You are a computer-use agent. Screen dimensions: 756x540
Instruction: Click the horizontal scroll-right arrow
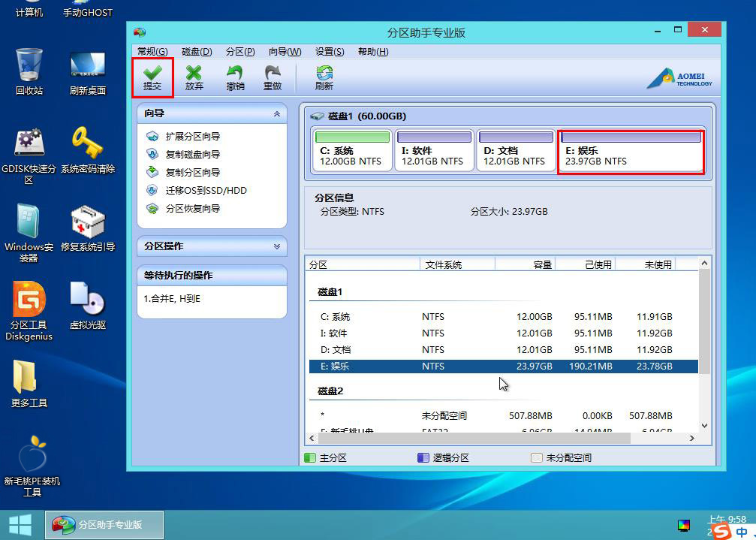pos(692,439)
